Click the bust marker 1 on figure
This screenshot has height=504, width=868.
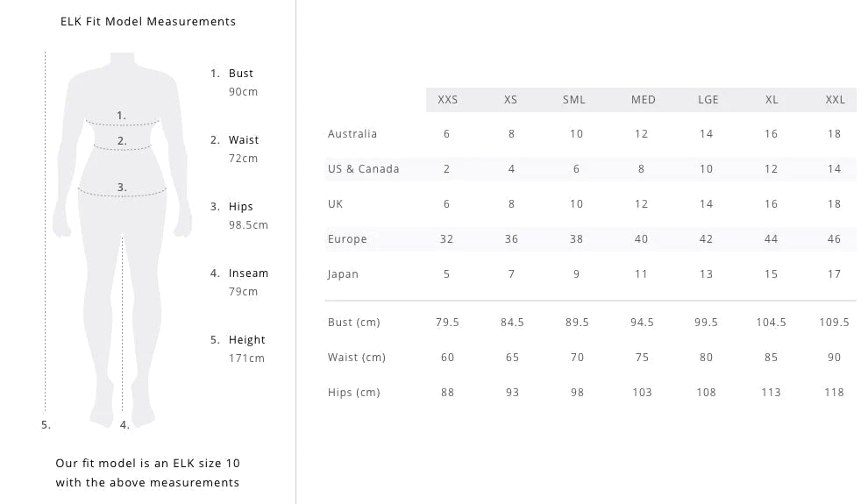[121, 116]
